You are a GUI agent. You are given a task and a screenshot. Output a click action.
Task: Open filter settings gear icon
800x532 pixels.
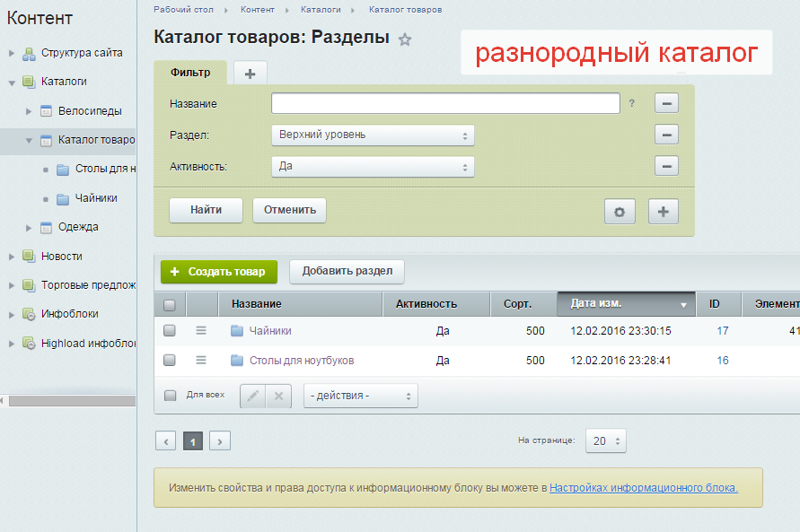click(x=619, y=212)
